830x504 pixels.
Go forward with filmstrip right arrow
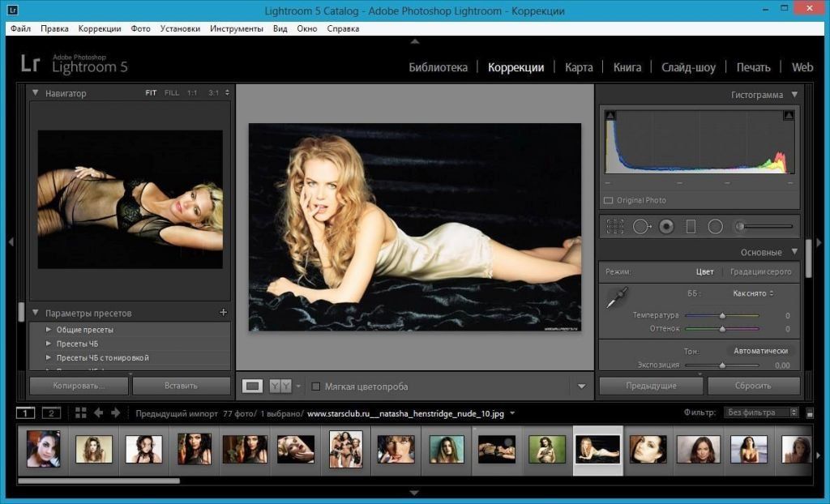click(116, 413)
